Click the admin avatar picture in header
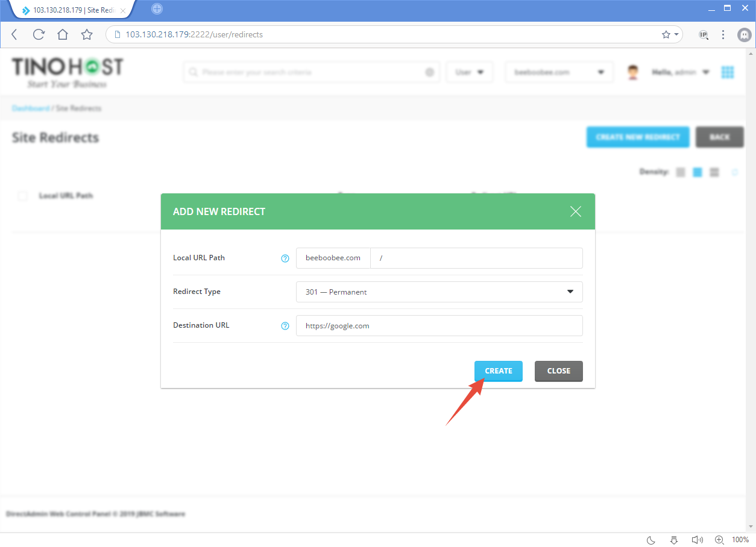Image resolution: width=756 pixels, height=547 pixels. coord(632,72)
